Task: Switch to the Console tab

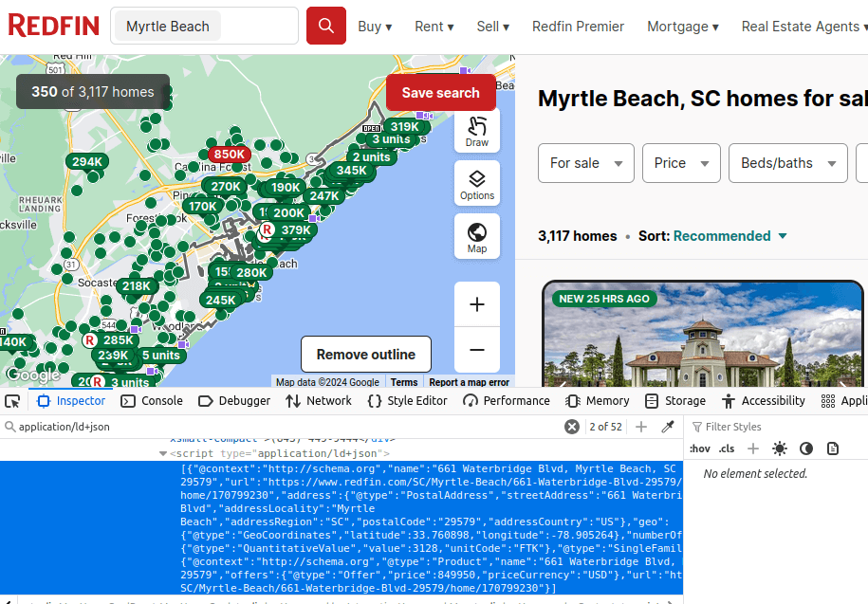Action: 152,401
